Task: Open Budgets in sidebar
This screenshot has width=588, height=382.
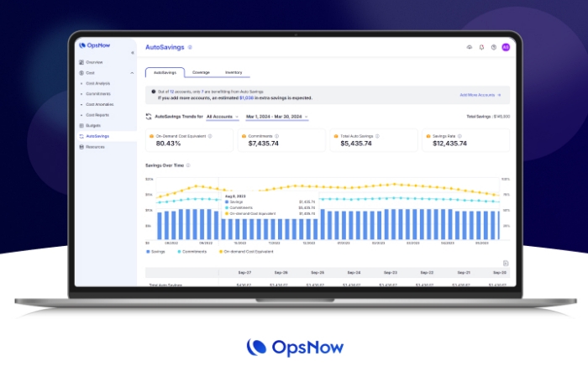Action: click(93, 126)
